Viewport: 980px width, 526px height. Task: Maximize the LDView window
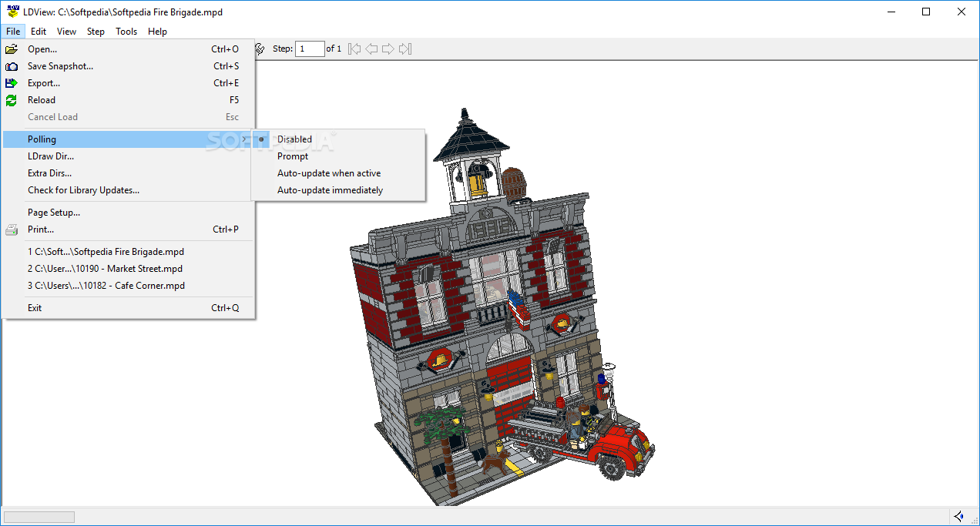tap(926, 12)
